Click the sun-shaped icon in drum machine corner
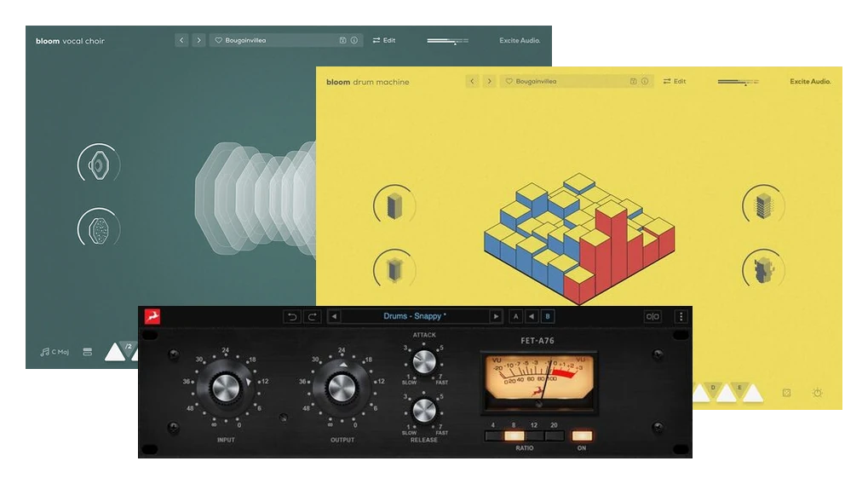Screen dimensions: 868x484 tap(818, 393)
